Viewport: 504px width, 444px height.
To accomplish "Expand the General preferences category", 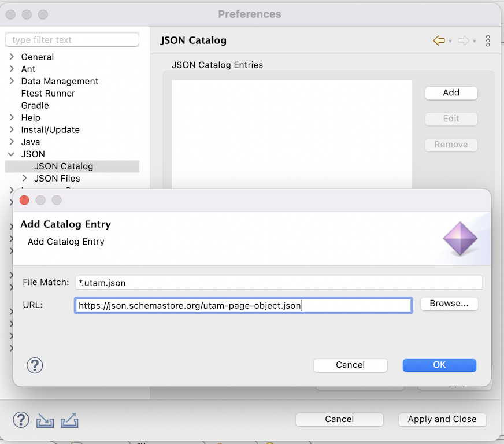I will click(x=12, y=57).
